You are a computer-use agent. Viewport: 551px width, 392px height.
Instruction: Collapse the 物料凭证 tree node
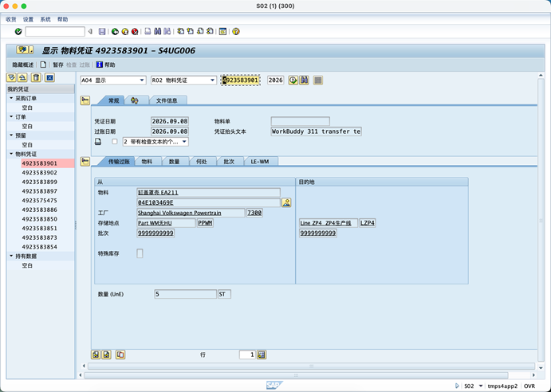[11, 154]
